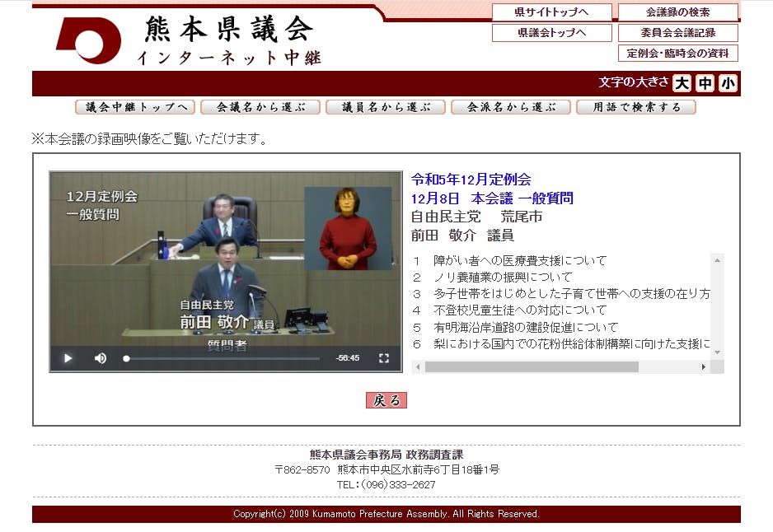Click the remaining time display -56:45
The width and height of the screenshot is (773, 532).
[348, 358]
